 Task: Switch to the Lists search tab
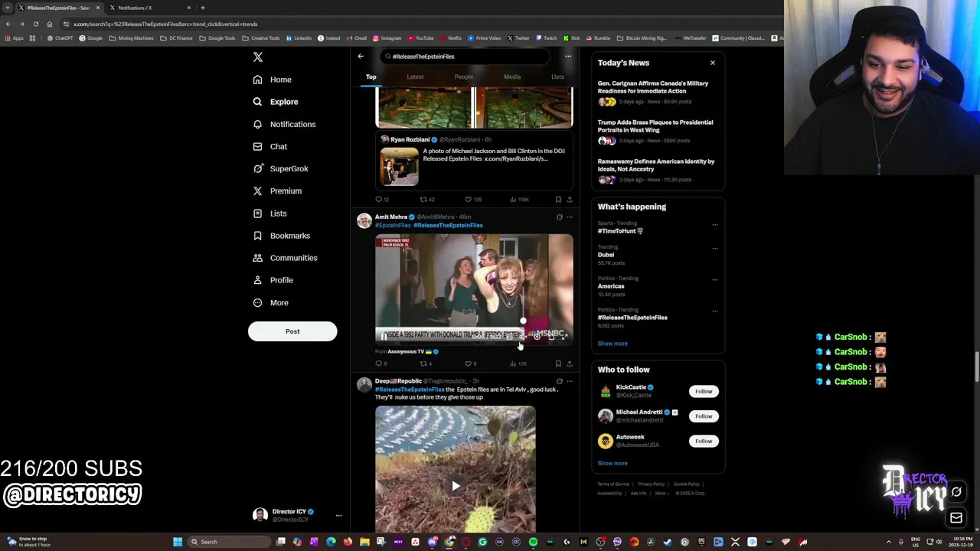[x=557, y=77]
